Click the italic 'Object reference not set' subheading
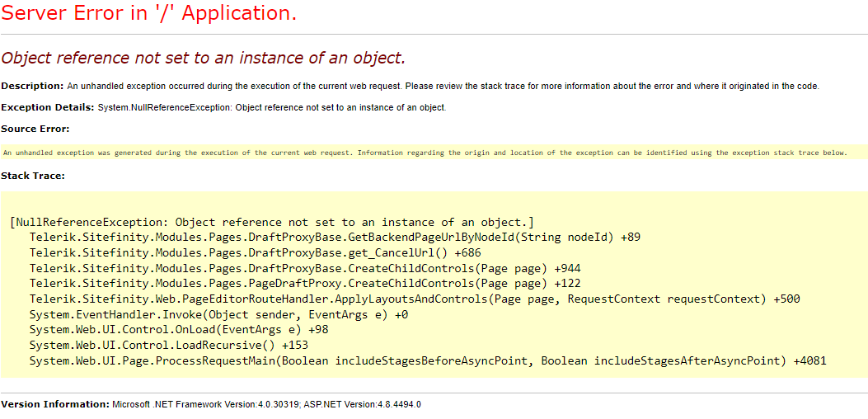Viewport: 868px width, 419px height. tap(203, 58)
